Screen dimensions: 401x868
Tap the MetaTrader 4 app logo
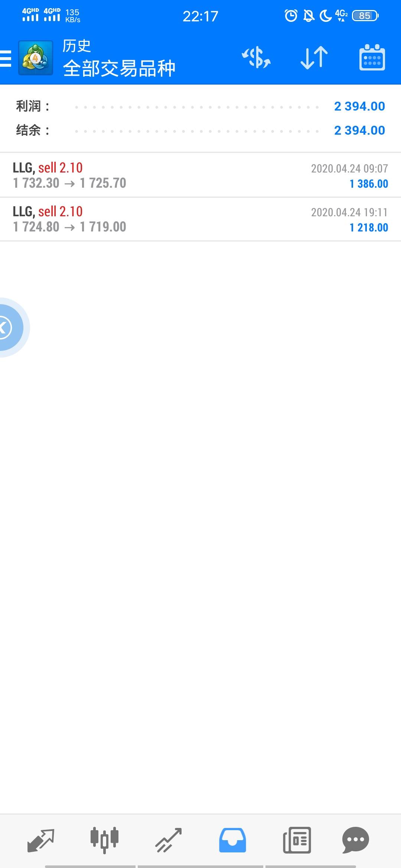(x=36, y=58)
